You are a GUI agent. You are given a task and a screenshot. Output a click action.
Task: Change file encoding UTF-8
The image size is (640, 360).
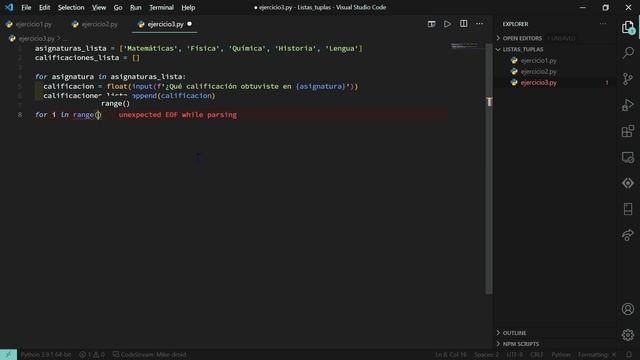pyautogui.click(x=515, y=354)
